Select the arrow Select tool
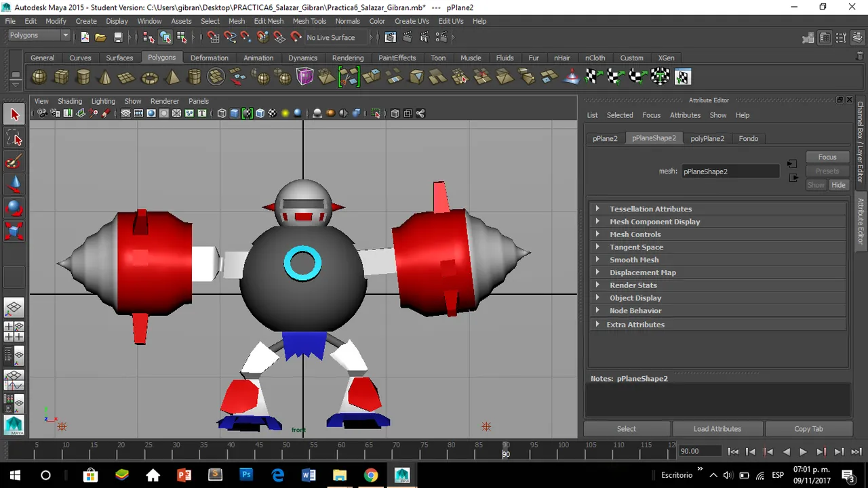This screenshot has width=868, height=488. coord(14,115)
